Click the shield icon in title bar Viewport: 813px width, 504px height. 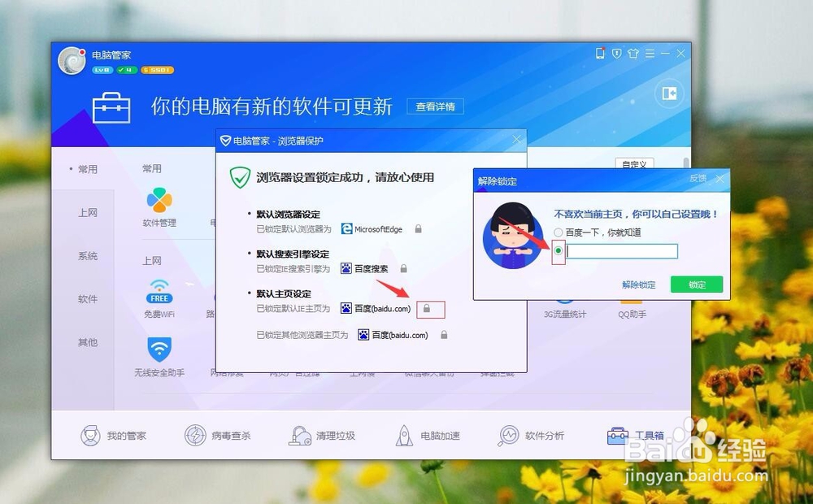click(616, 53)
